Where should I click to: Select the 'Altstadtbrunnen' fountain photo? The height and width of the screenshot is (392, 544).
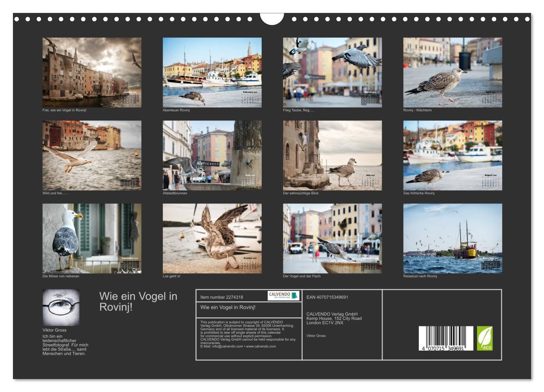[212, 155]
